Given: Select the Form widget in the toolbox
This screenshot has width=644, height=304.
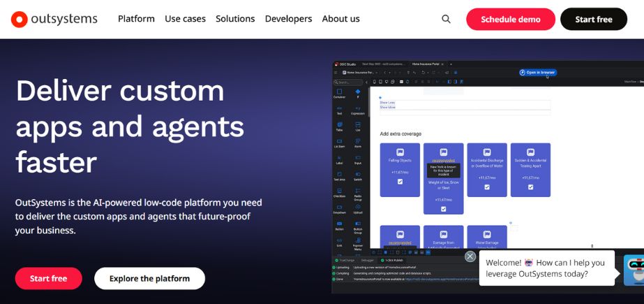Looking at the screenshot, I should pos(358,143).
